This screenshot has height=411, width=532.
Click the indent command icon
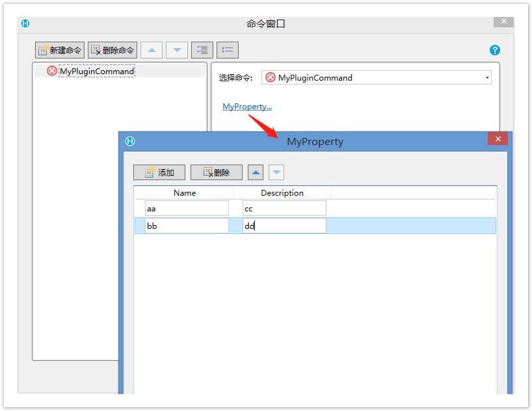tap(202, 50)
